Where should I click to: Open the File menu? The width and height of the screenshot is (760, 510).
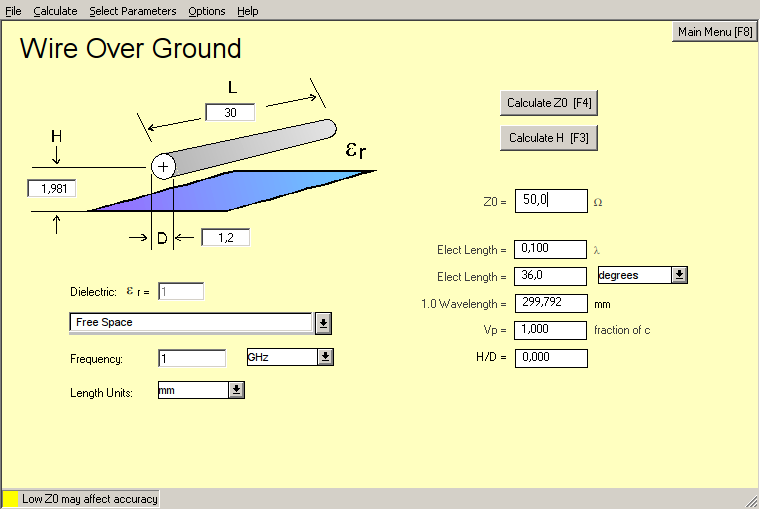pyautogui.click(x=13, y=11)
